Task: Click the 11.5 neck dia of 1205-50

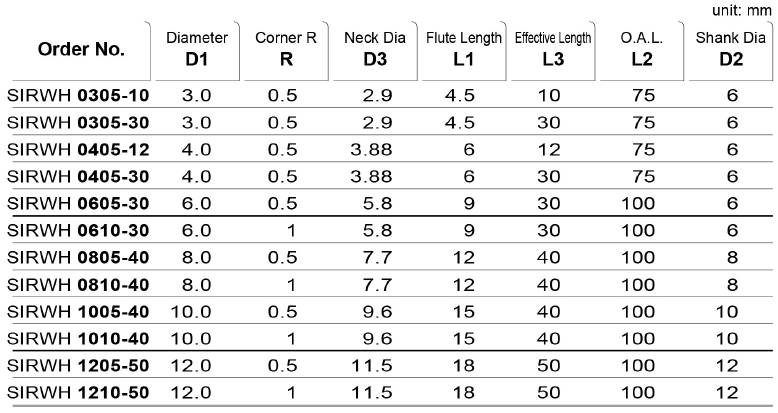Action: coord(372,366)
